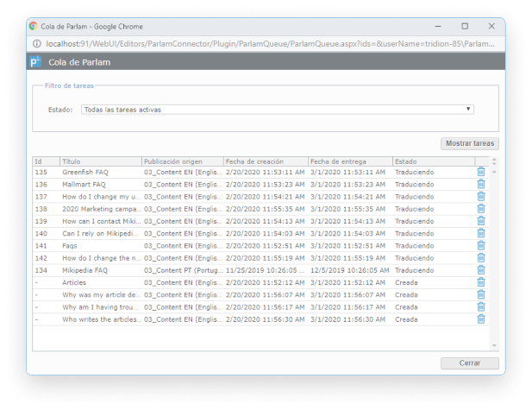Image resolution: width=532 pixels, height=410 pixels.
Task: Click the Estado column header
Action: pos(431,161)
